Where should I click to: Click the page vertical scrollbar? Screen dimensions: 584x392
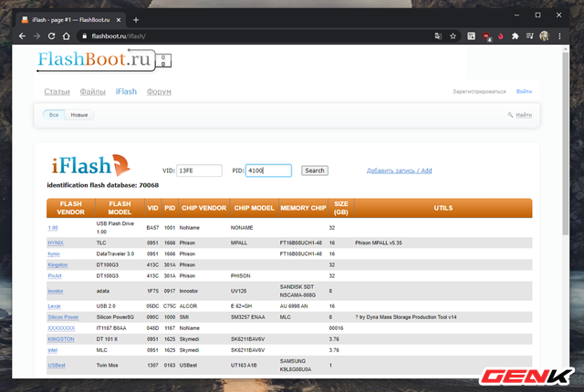pos(566,143)
